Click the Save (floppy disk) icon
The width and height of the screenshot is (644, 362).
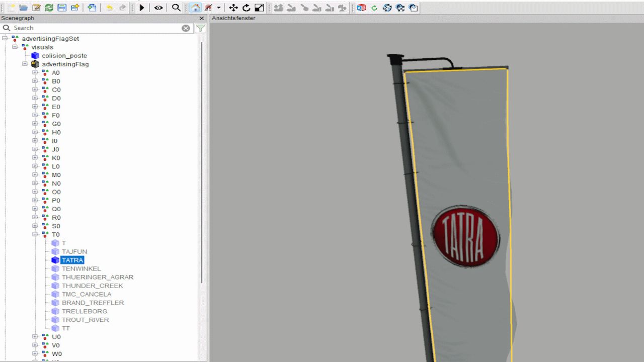pos(62,8)
